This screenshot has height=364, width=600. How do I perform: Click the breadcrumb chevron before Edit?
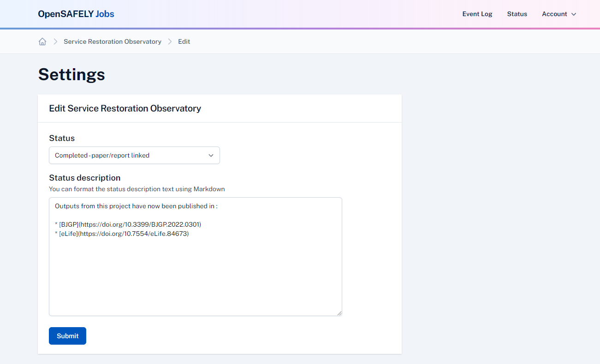[170, 41]
